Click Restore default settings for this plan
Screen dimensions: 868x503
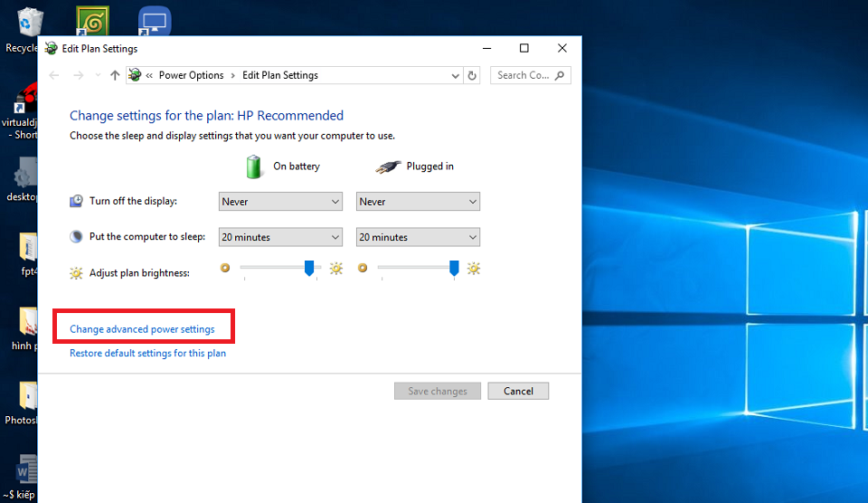[x=147, y=354]
